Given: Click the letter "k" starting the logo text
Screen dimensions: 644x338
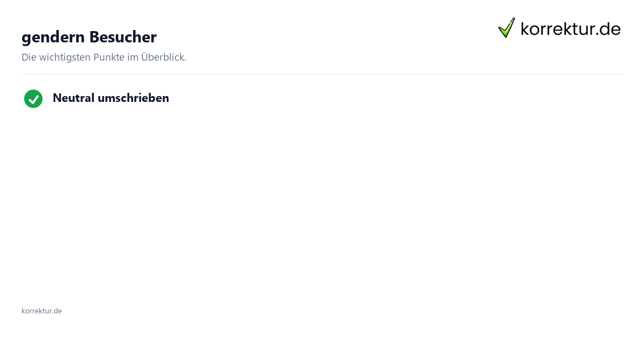Looking at the screenshot, I should (525, 28).
